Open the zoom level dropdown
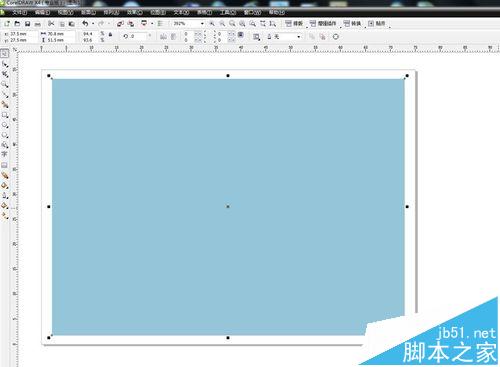Image resolution: width=500 pixels, height=367 pixels. click(x=202, y=24)
